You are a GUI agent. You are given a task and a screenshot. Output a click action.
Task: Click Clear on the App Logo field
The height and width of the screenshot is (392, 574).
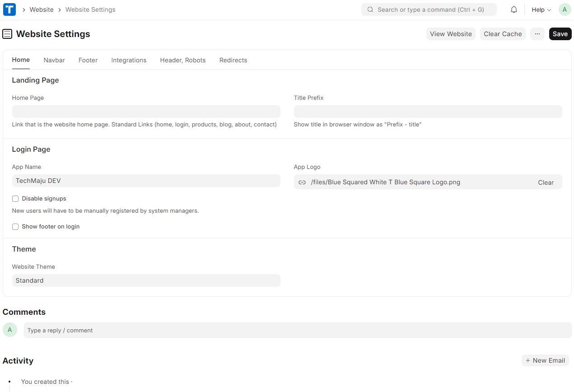546,182
